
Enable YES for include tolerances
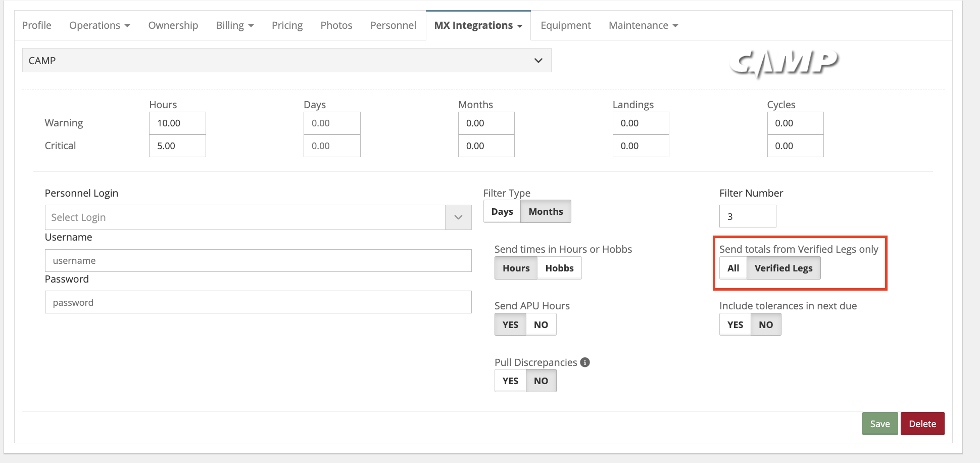point(735,325)
